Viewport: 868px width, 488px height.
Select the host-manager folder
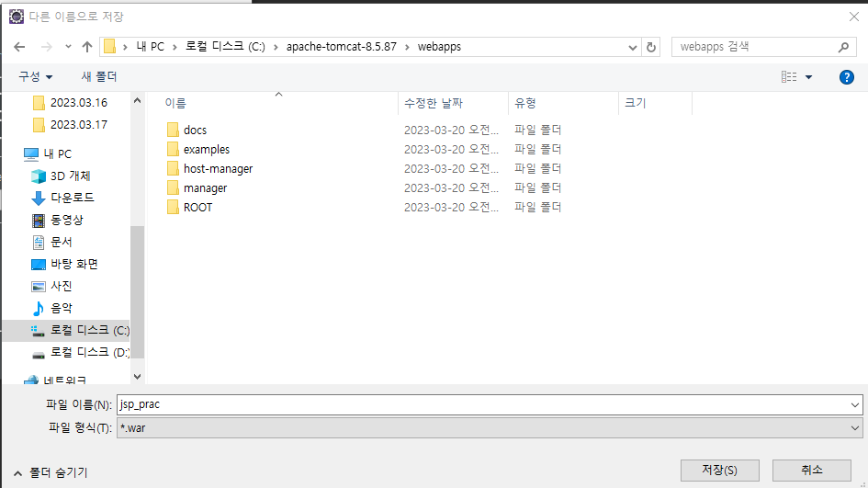[x=218, y=169]
